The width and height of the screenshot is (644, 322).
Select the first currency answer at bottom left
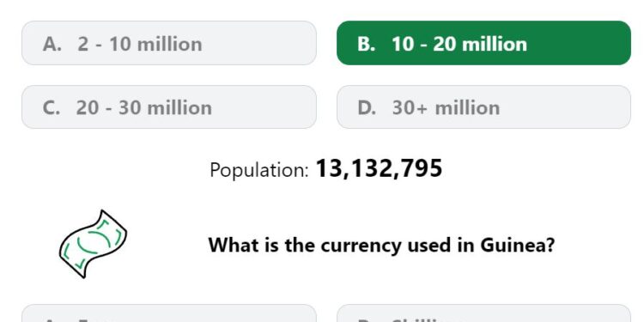[169, 313]
